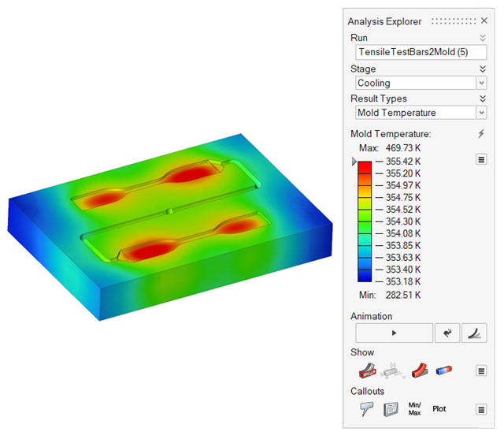
Task: Click the blue-red contour bar icon
Action: [444, 370]
